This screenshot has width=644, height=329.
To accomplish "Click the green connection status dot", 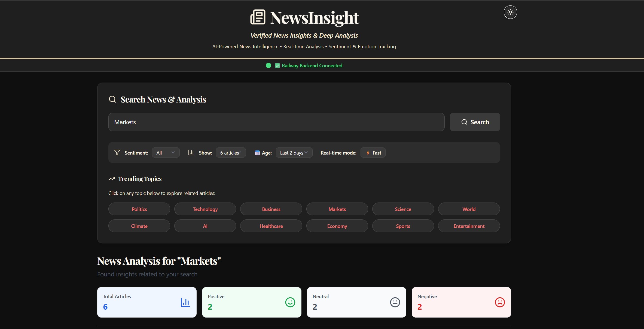I will pos(268,65).
